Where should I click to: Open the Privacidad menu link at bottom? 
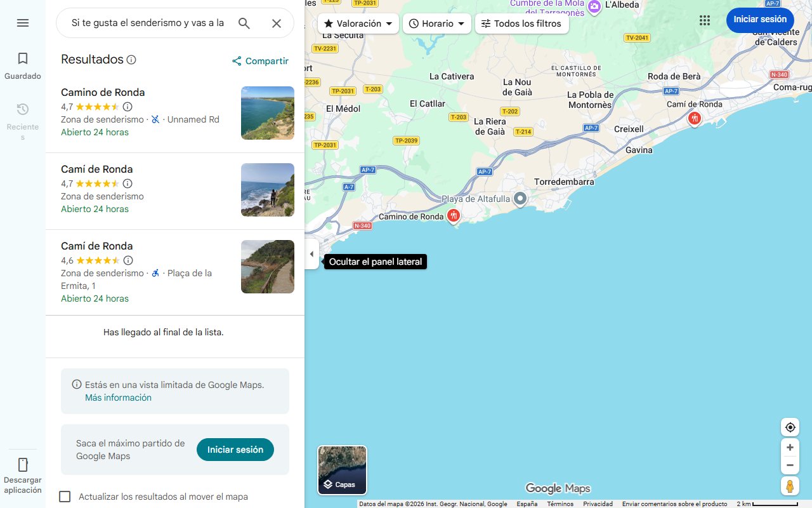(598, 504)
